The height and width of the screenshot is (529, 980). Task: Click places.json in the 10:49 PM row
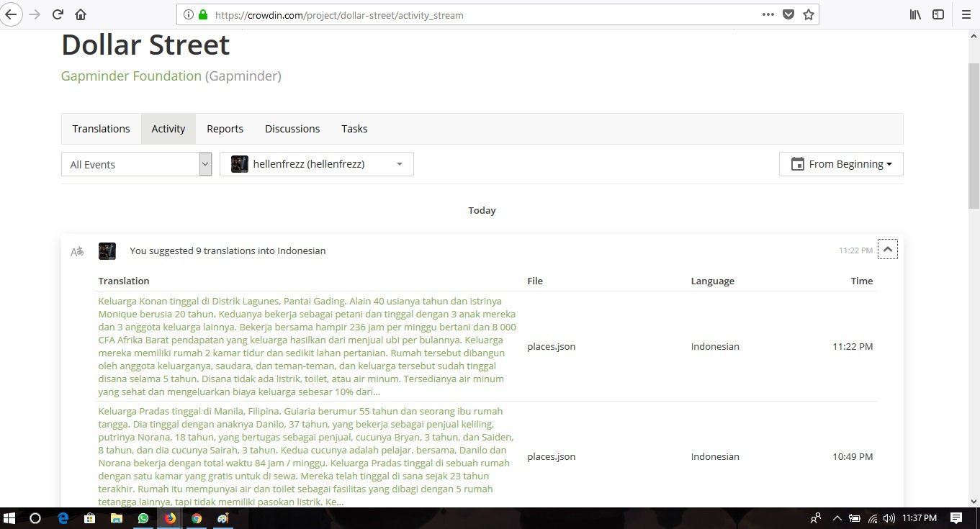click(x=551, y=456)
